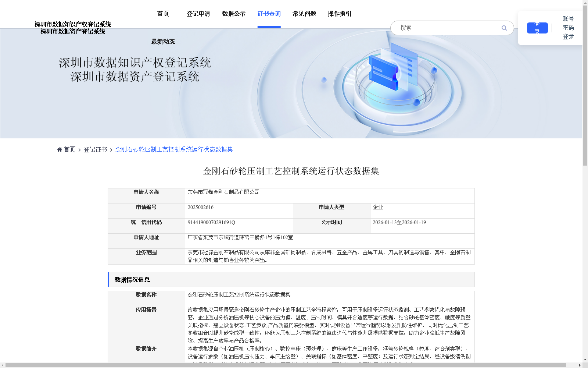Image resolution: width=588 pixels, height=368 pixels.
Task: Open the 最新动态 menu item
Action: click(x=163, y=42)
